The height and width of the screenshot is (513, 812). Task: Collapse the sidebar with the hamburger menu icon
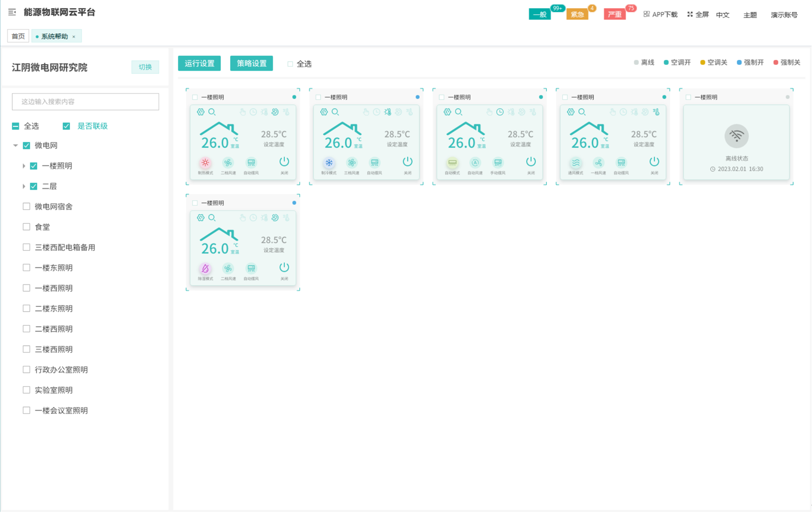[x=12, y=12]
